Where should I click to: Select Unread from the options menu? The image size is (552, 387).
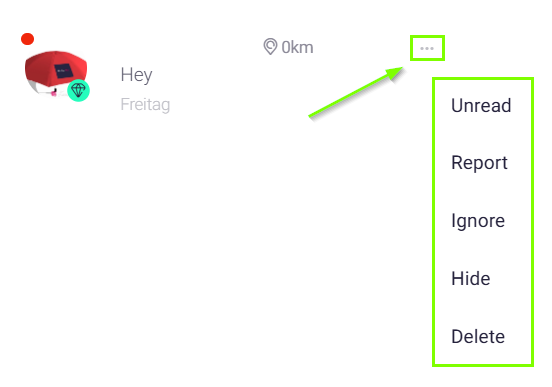click(481, 105)
